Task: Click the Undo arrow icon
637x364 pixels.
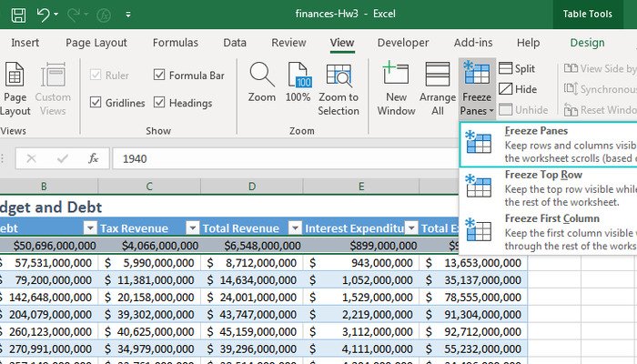Action: pos(42,15)
